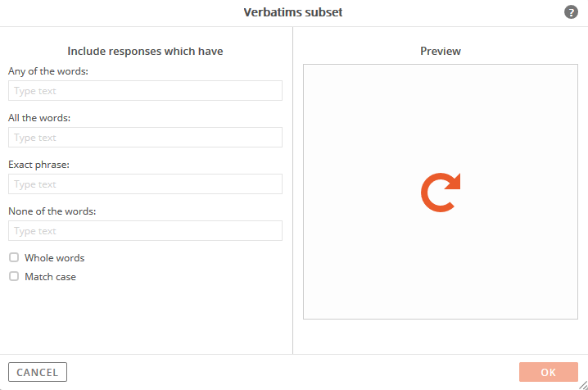588x390 pixels.
Task: Click the 'Include responses which have' heading
Action: click(x=145, y=51)
